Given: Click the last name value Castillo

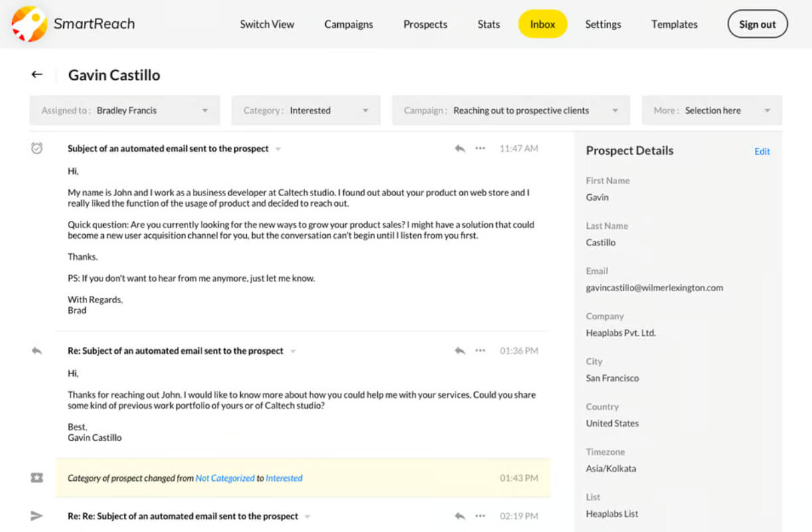Looking at the screenshot, I should pos(601,243).
